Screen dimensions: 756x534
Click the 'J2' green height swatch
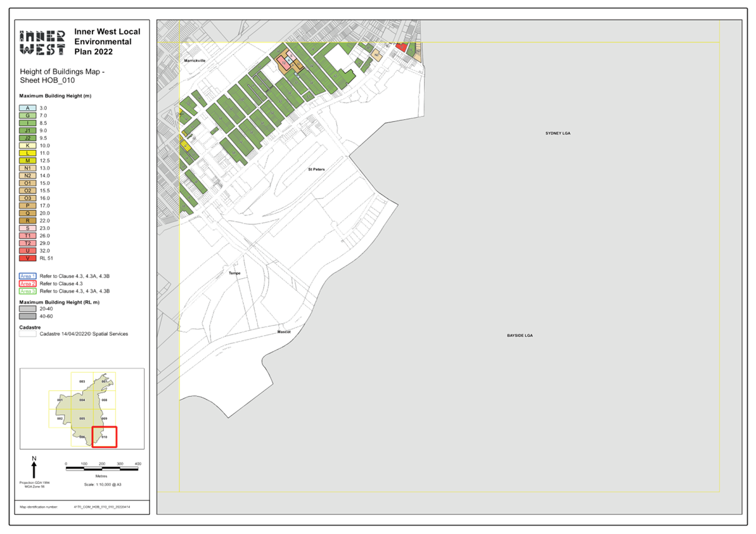pyautogui.click(x=28, y=138)
